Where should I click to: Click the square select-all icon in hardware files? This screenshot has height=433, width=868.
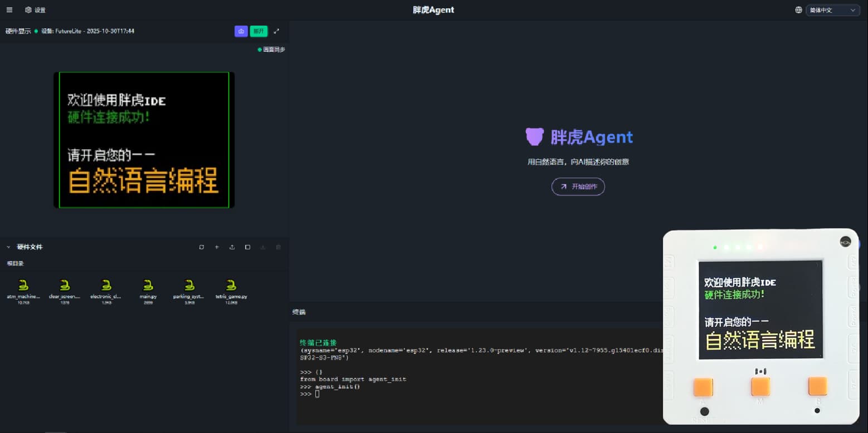click(247, 247)
